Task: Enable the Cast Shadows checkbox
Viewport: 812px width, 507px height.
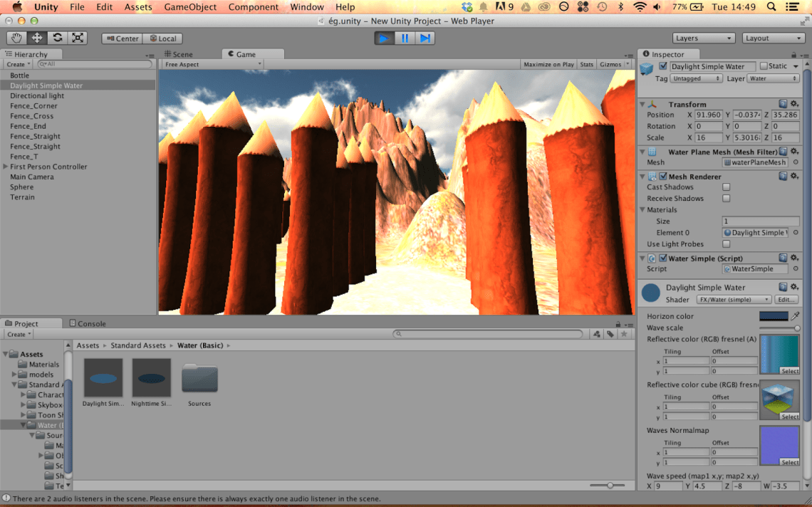Action: tap(726, 187)
